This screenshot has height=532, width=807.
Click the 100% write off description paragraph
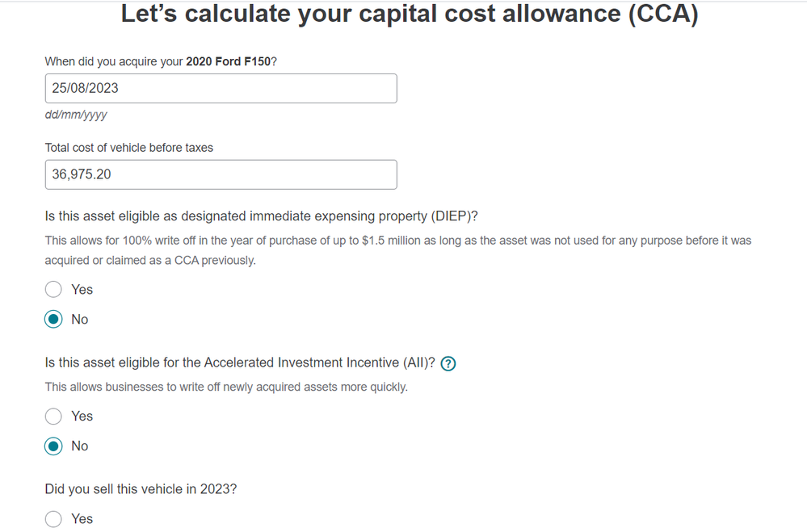pos(397,250)
